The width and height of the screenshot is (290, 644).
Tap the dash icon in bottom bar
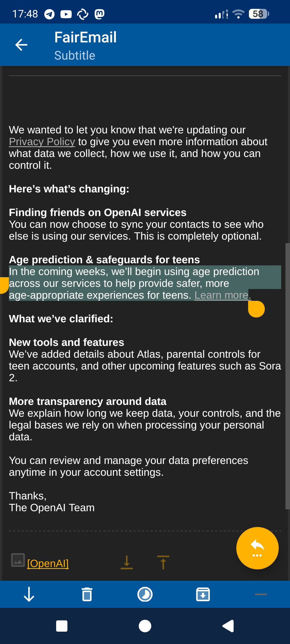261,594
